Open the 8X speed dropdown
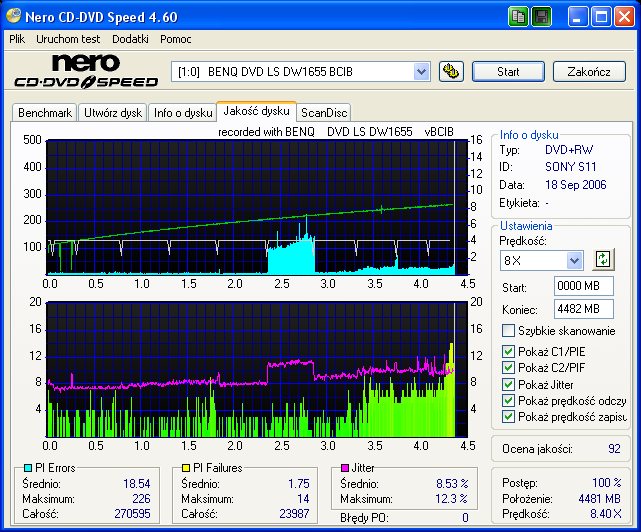This screenshot has width=641, height=532. tap(574, 260)
